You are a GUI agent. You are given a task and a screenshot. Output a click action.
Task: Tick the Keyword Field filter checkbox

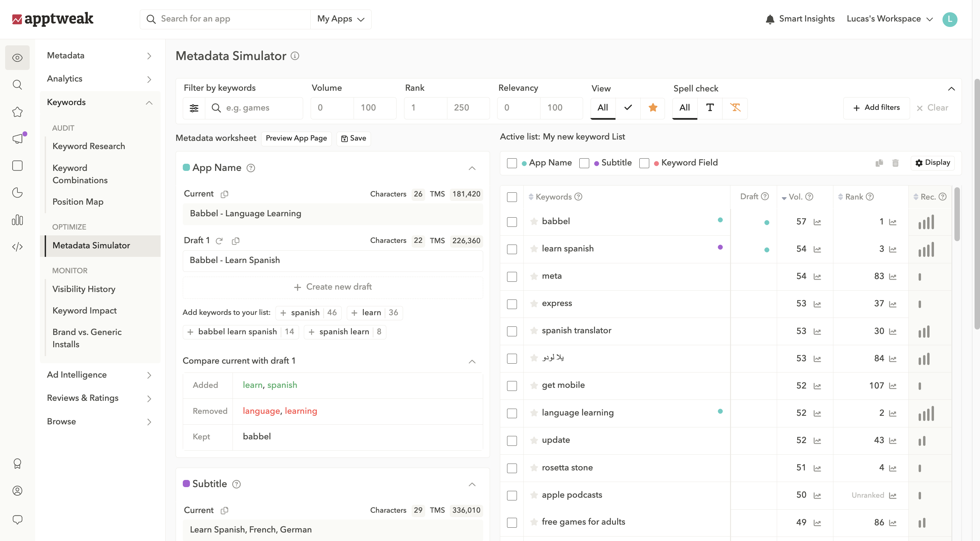(644, 163)
